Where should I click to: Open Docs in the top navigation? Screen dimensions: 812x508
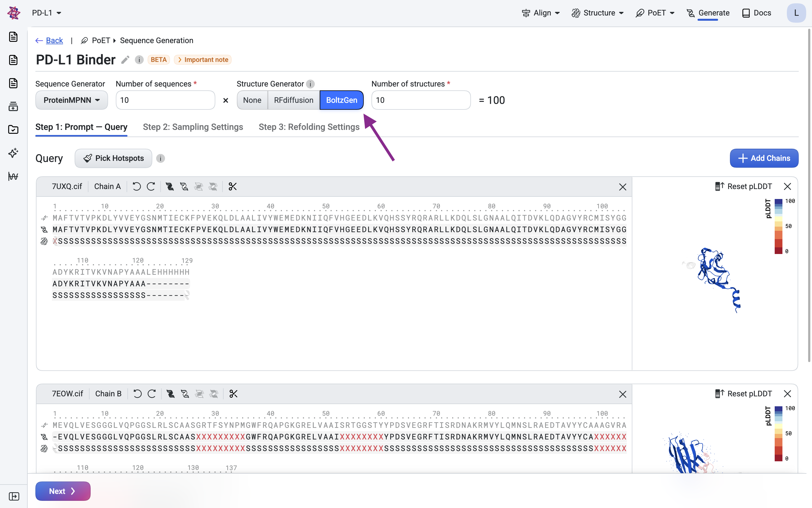click(756, 13)
